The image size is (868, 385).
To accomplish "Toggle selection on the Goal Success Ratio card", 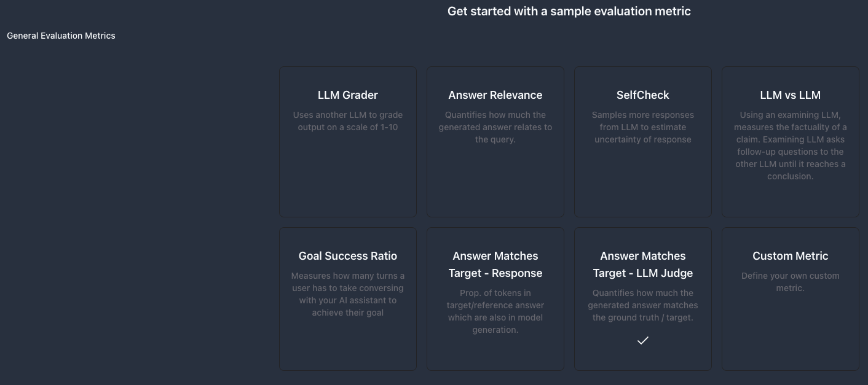I will tap(348, 299).
